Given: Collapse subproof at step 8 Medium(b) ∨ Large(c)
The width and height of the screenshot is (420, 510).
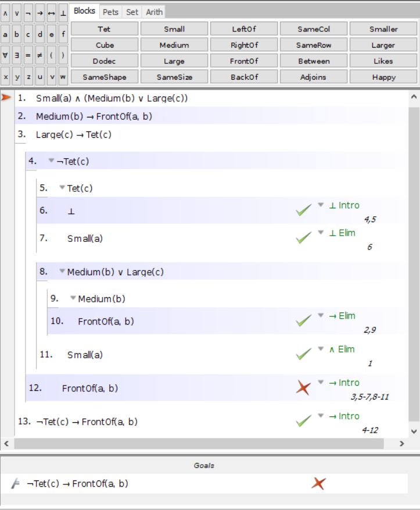Looking at the screenshot, I should (62, 271).
